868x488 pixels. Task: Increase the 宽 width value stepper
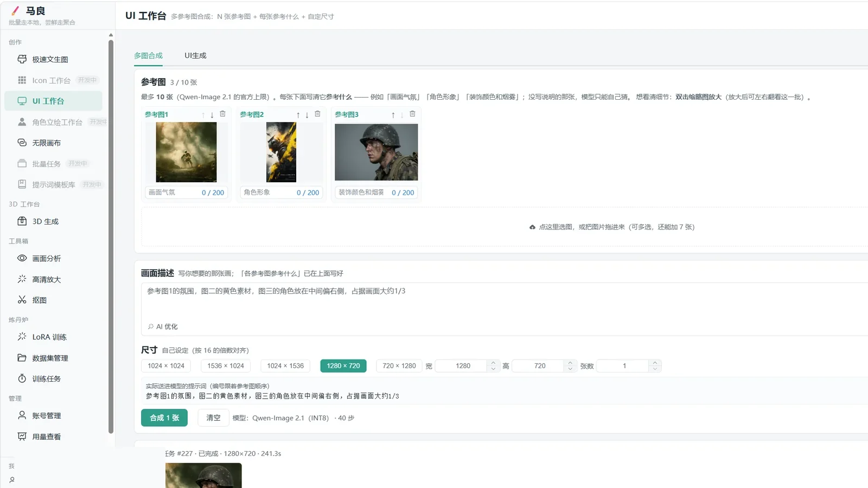point(493,363)
